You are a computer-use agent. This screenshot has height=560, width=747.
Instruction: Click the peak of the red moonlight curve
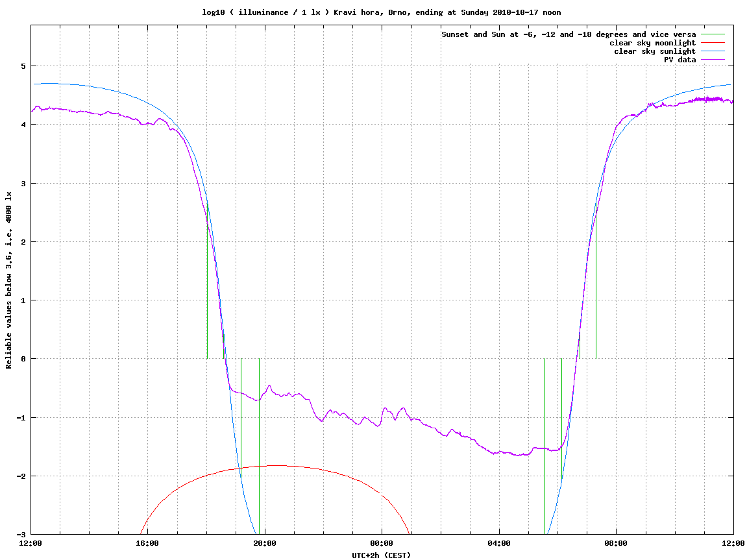276,465
